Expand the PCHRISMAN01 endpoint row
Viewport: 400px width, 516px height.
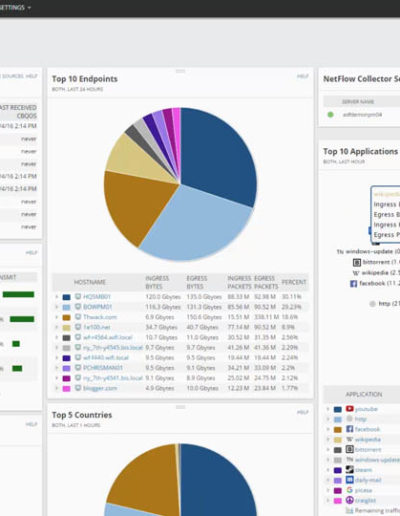coord(57,368)
